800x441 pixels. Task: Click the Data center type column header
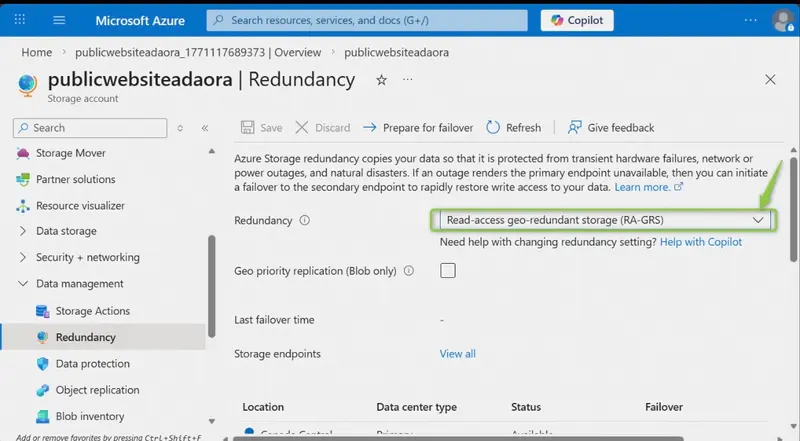(x=416, y=407)
